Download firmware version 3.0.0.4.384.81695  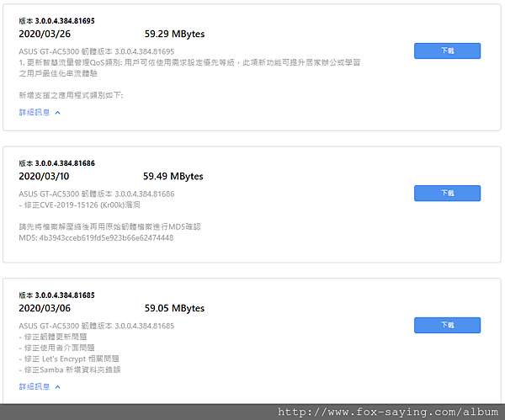[x=447, y=51]
